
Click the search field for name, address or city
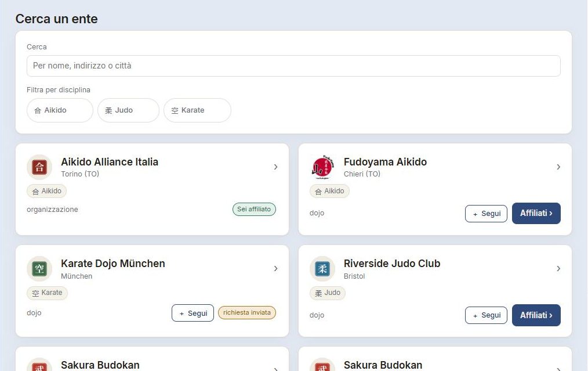pos(293,66)
